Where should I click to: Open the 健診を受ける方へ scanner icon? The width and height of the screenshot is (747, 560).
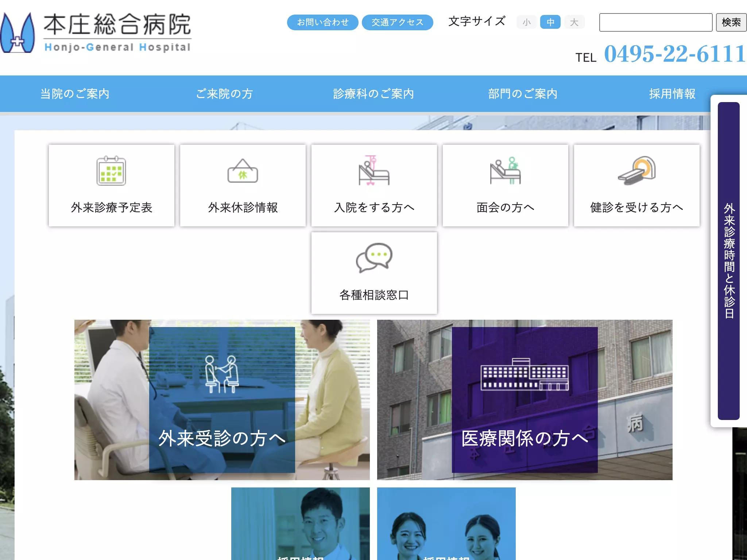(x=636, y=170)
